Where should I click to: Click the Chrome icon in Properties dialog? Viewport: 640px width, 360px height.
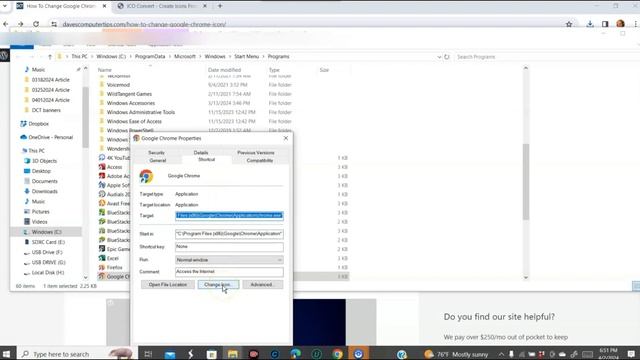pyautogui.click(x=146, y=176)
